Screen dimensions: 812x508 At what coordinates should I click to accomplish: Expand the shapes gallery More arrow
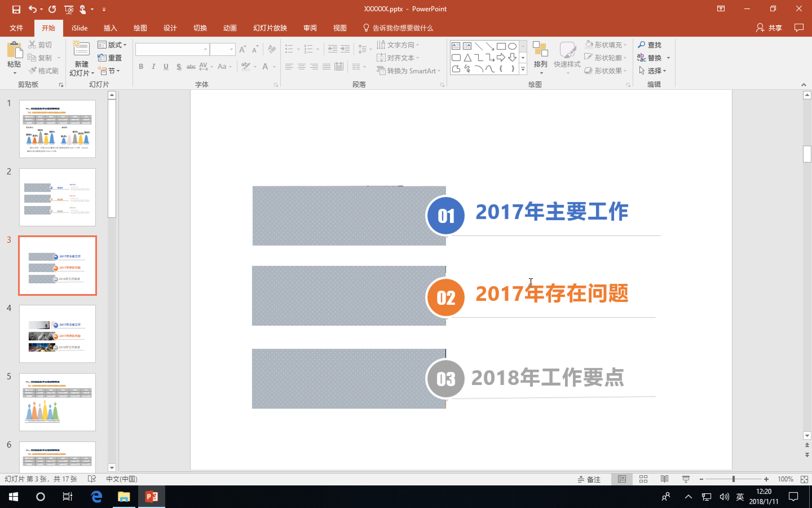click(523, 69)
